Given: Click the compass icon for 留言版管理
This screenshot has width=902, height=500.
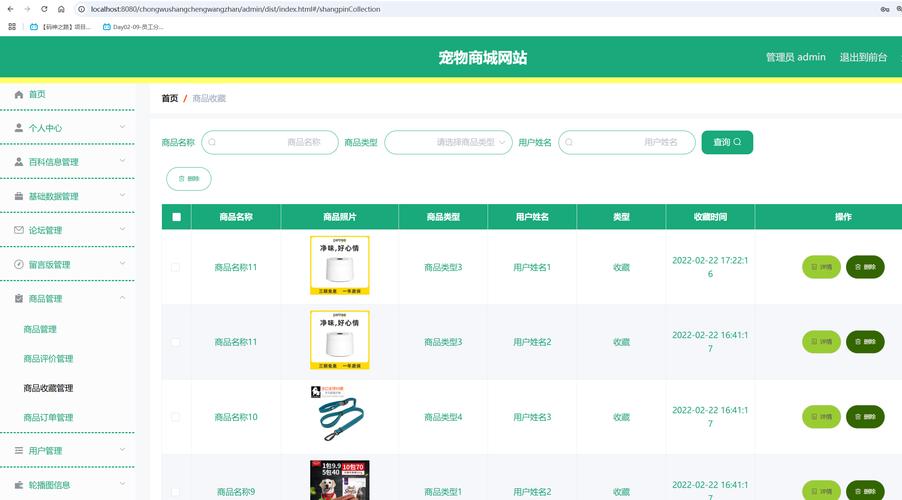Looking at the screenshot, I should coord(19,265).
